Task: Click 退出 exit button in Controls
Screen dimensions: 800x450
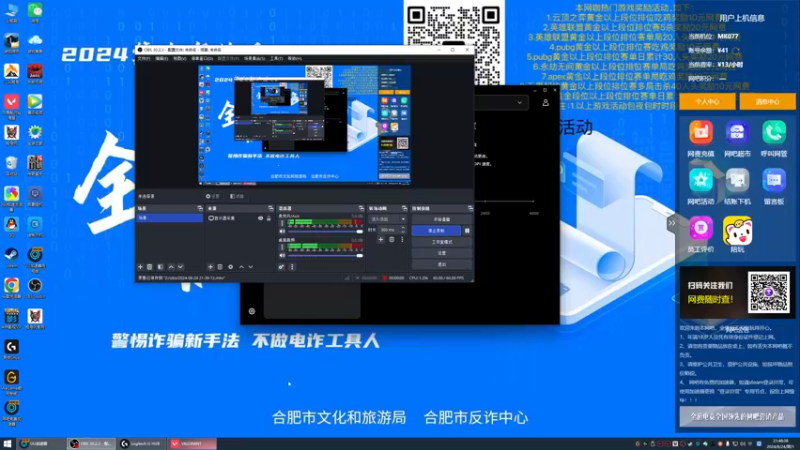Action: coord(441,264)
